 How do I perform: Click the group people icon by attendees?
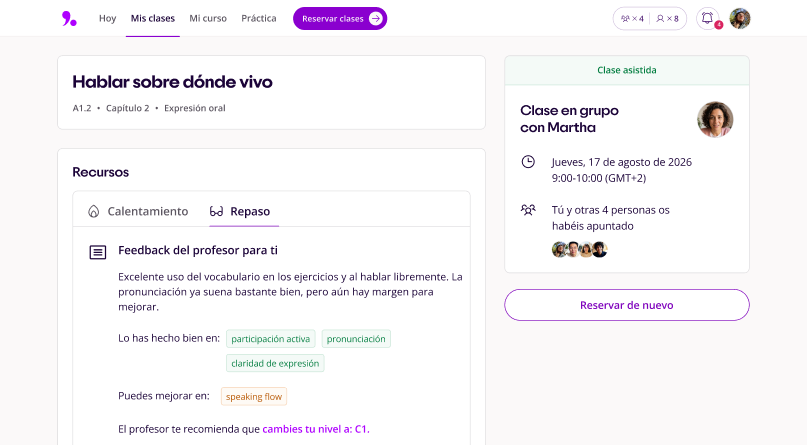pyautogui.click(x=528, y=210)
